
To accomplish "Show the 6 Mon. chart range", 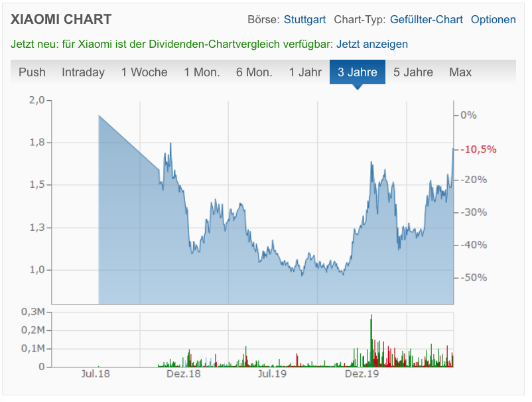I will click(x=254, y=72).
